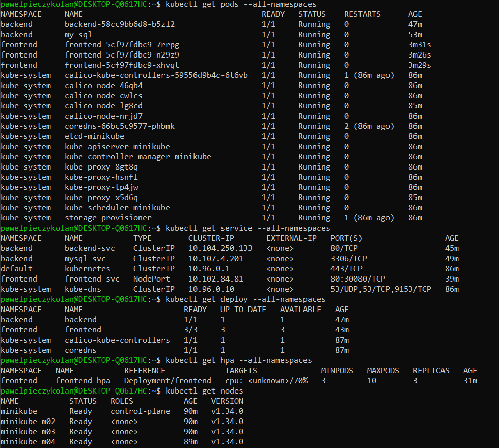Select kube-controller-manager-minikube text
Viewport: 499px width, 448px height.
(138, 157)
